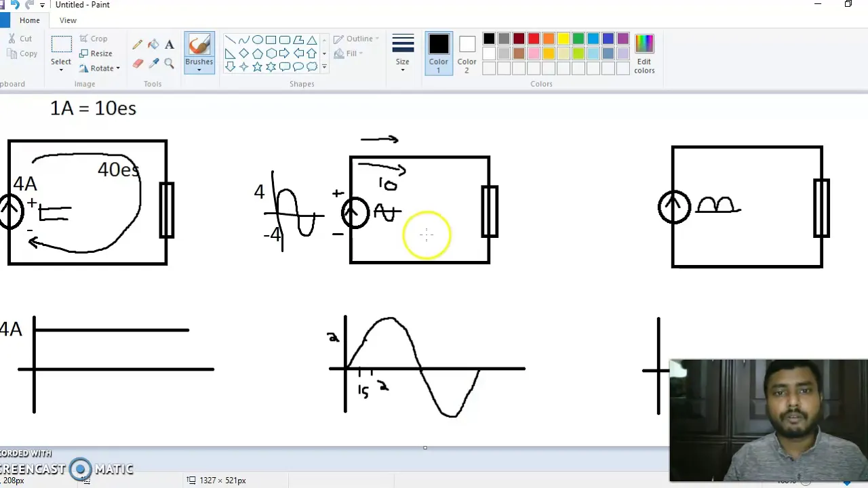Click the Redo arrow in title bar
The width and height of the screenshot is (868, 488).
click(28, 5)
